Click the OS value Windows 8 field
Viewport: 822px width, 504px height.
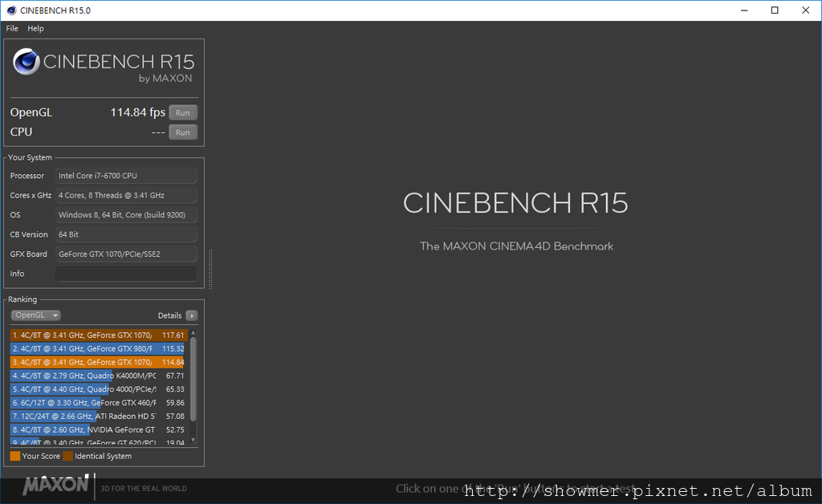(x=126, y=215)
